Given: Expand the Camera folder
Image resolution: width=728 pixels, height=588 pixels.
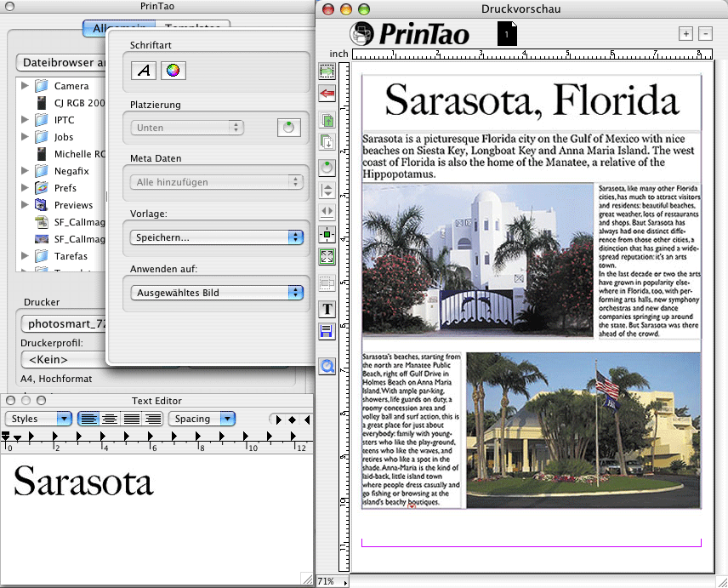Looking at the screenshot, I should pos(25,86).
